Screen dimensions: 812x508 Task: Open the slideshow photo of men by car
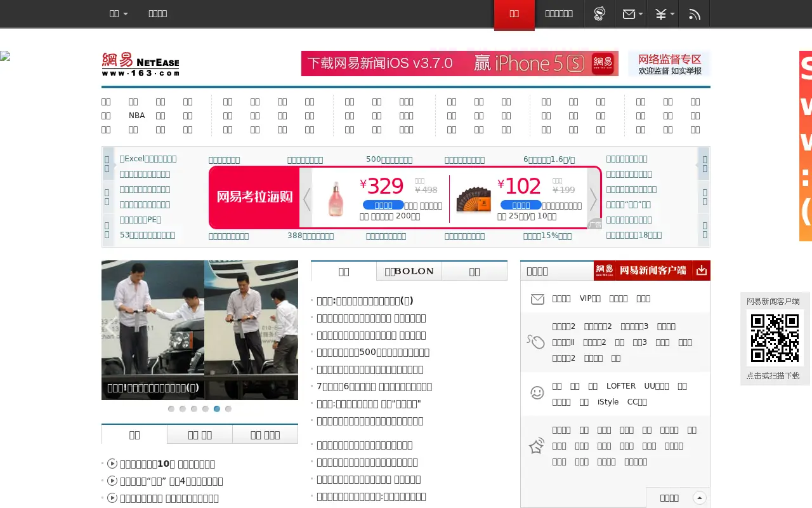tap(200, 330)
